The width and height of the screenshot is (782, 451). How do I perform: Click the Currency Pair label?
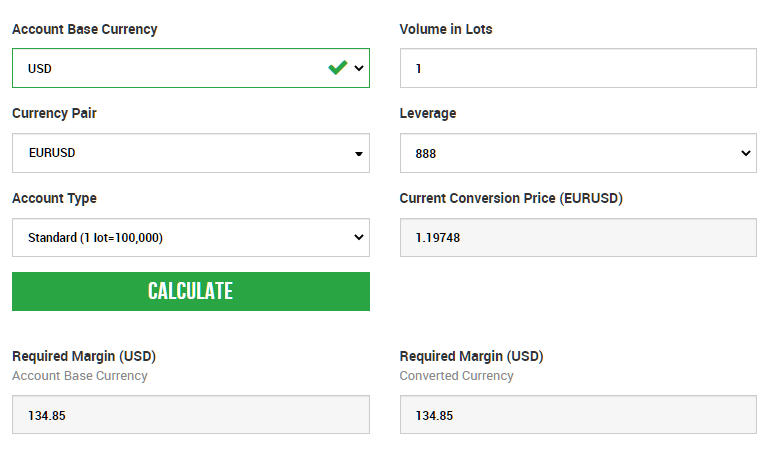tap(54, 114)
